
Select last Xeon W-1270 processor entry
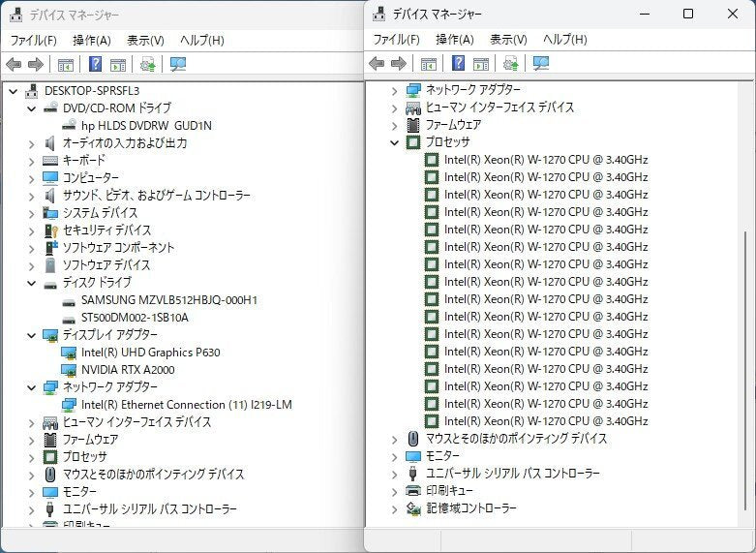click(x=546, y=421)
